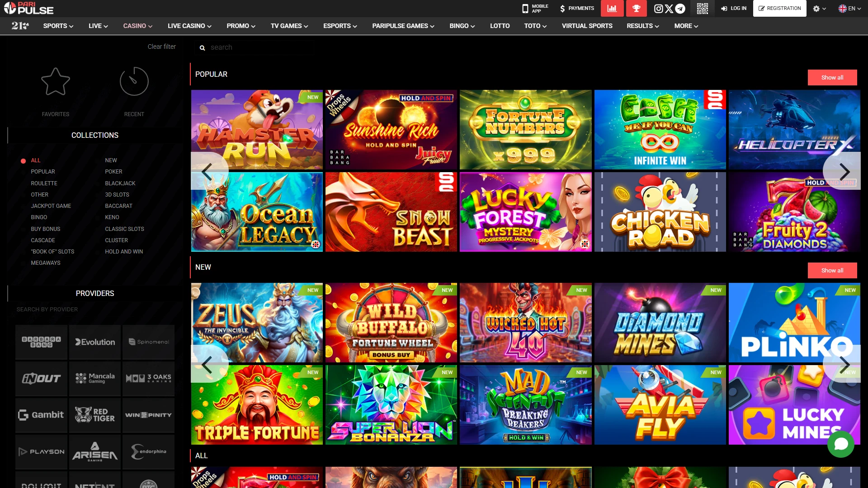Image resolution: width=868 pixels, height=488 pixels.
Task: Click the Instagram icon in the header
Action: [x=659, y=8]
